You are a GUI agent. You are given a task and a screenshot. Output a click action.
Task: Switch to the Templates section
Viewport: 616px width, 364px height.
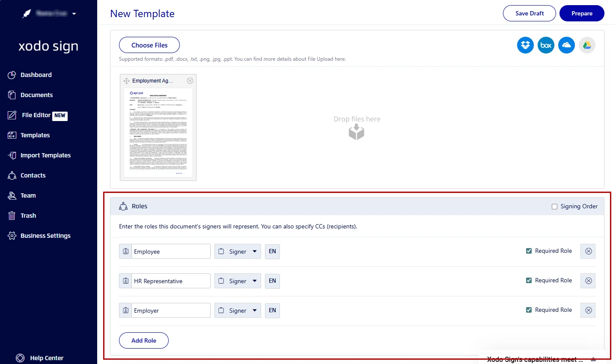tap(34, 135)
